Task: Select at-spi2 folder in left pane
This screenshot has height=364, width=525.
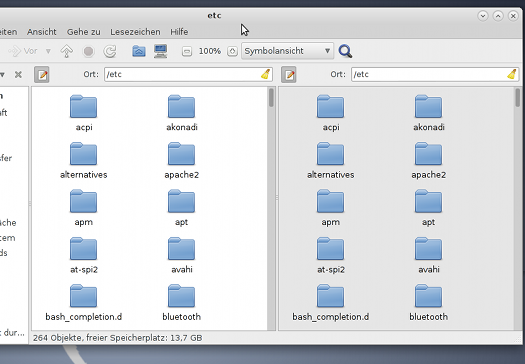Action: coord(84,255)
